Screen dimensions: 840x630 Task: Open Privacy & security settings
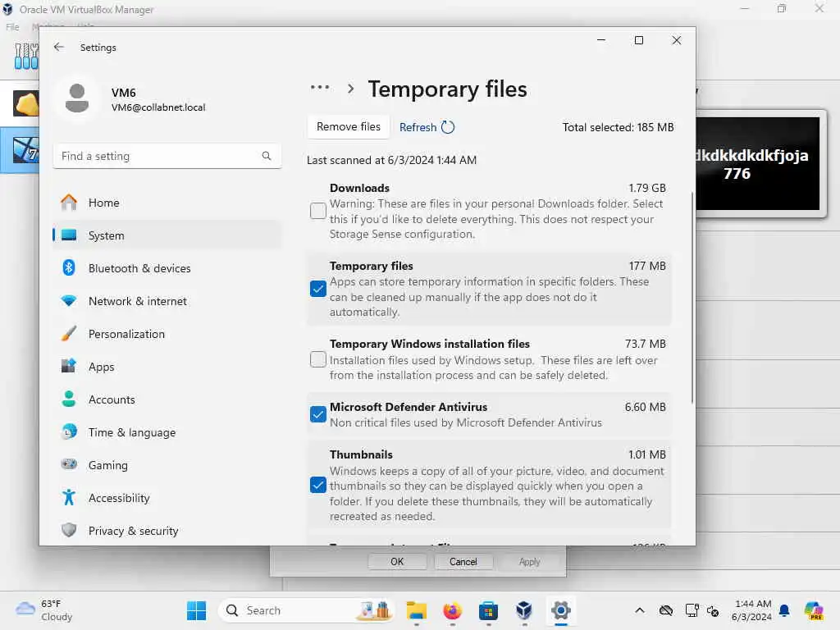(167, 531)
